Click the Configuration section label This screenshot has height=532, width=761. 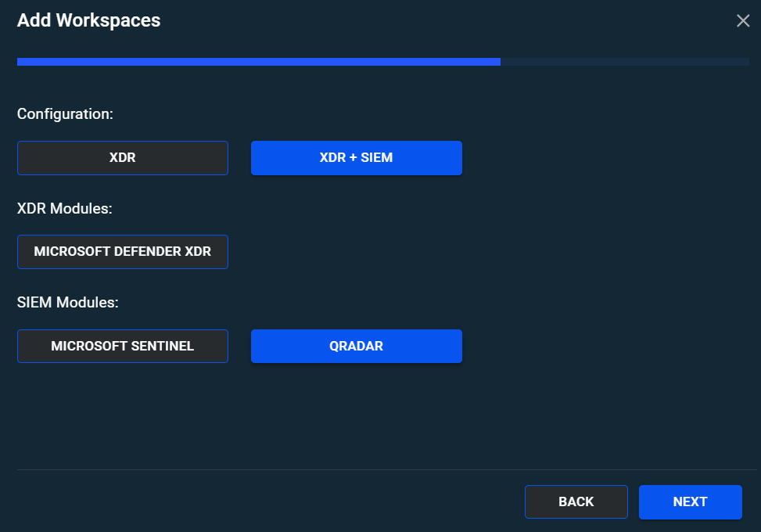66,114
